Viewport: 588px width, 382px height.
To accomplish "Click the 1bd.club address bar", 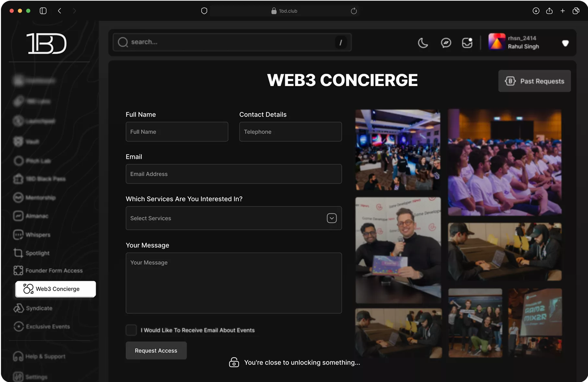I will [284, 11].
